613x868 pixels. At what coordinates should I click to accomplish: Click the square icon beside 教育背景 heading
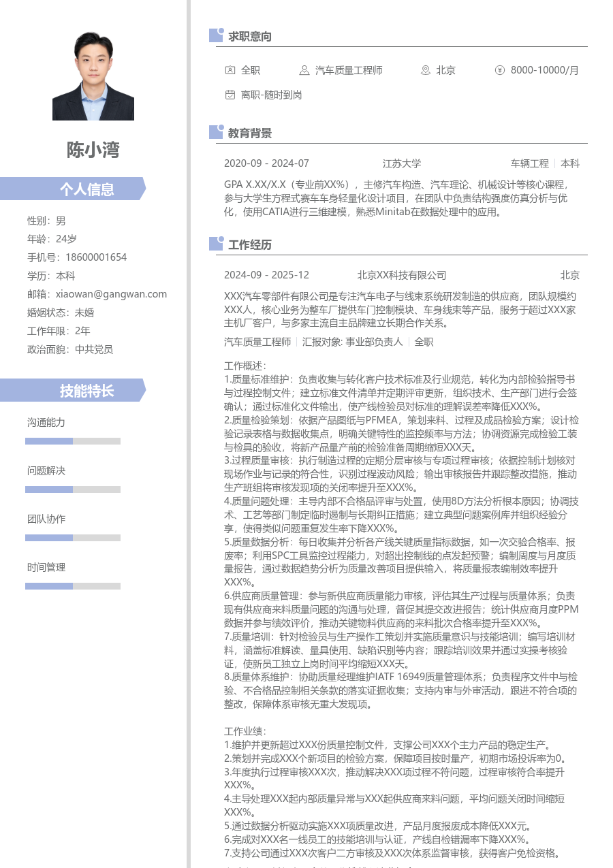click(x=217, y=132)
